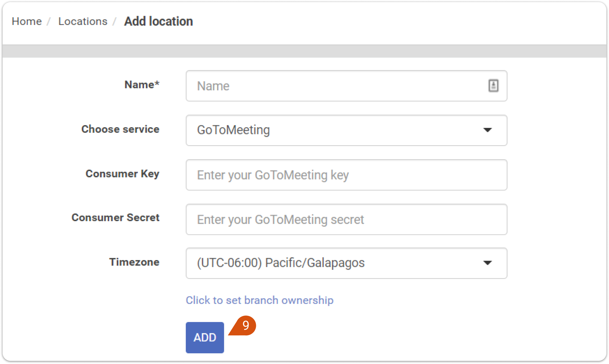Click the gray divider bar below breadcrumbs
Viewport: 609px width, 364px height.
[x=304, y=51]
